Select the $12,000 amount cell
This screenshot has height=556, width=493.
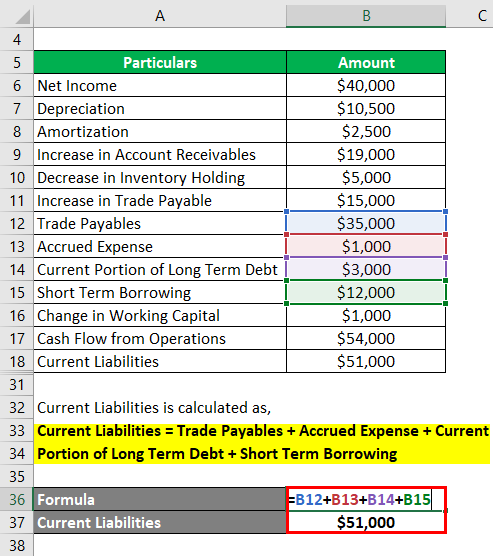366,293
